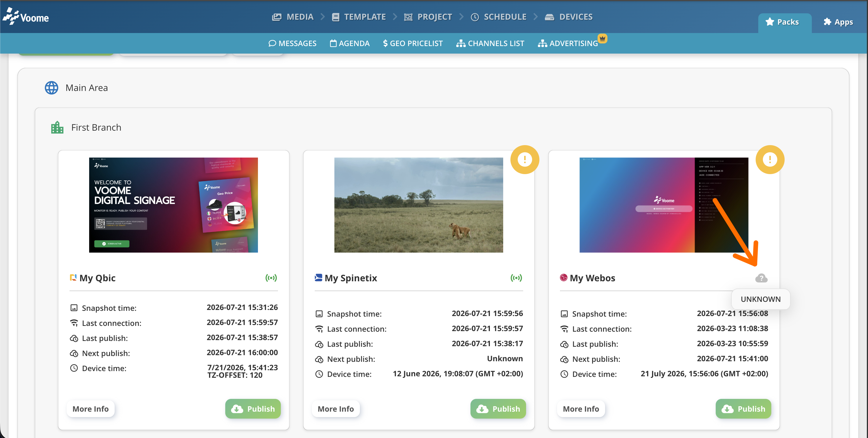The width and height of the screenshot is (868, 438).
Task: Open the My Spinetix screenshot thumbnail
Action: tap(418, 205)
